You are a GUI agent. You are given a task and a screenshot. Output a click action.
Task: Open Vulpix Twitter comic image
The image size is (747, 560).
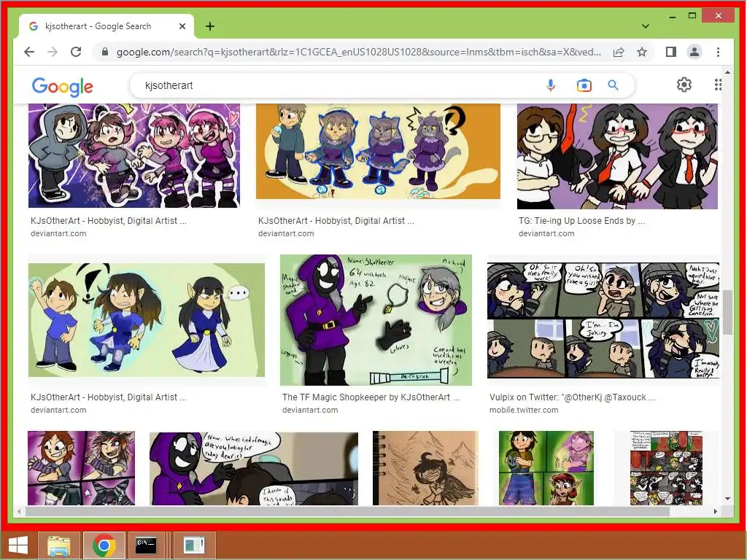(x=603, y=321)
